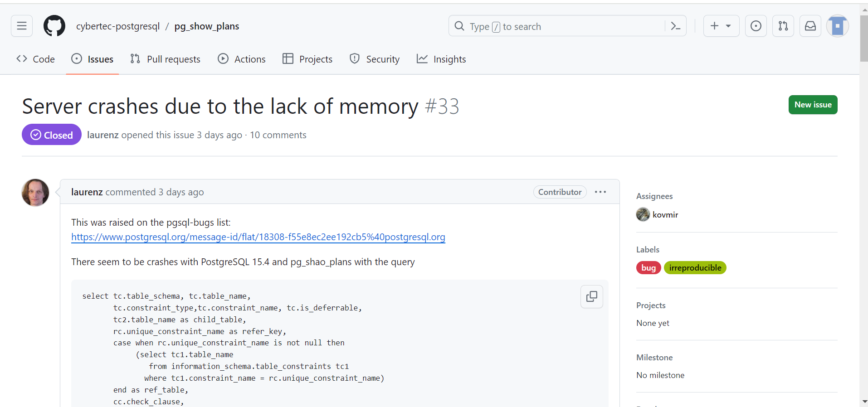Screen dimensions: 868x407
Task: Open the comment options ellipsis menu
Action: coord(600,192)
